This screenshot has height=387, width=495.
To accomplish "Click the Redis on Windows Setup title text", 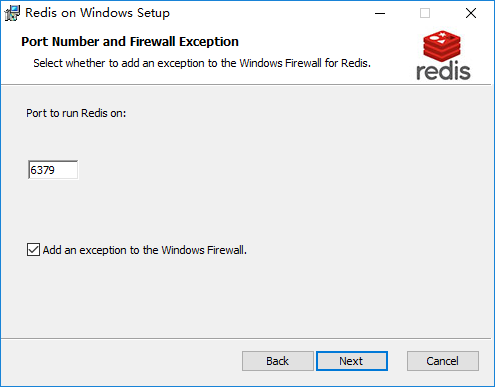I will (x=98, y=13).
